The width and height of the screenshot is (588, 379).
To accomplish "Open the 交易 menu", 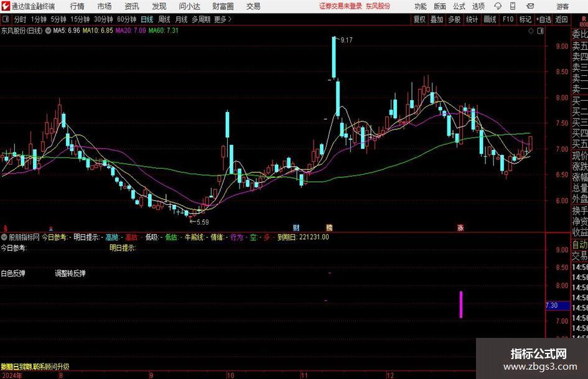I will click(253, 6).
